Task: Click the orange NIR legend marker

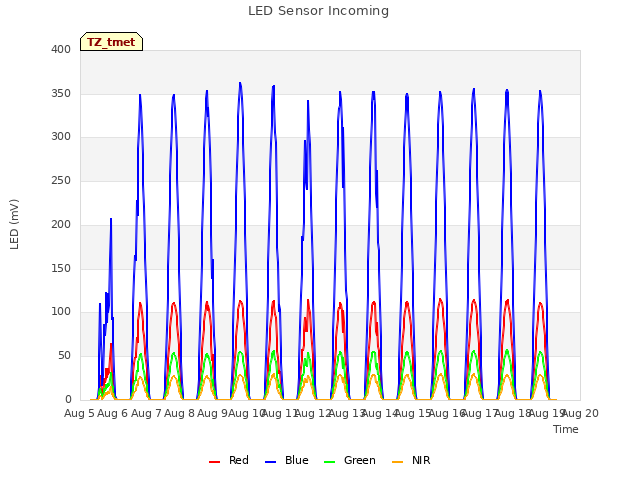Action: [398, 462]
